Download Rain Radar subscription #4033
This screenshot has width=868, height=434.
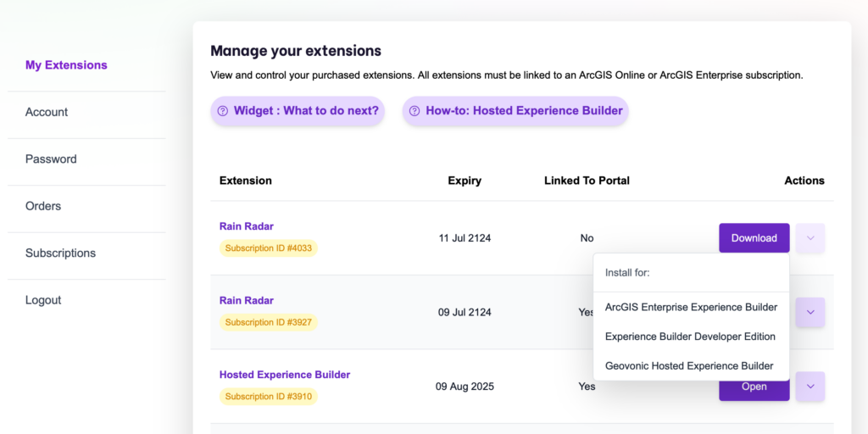click(754, 238)
